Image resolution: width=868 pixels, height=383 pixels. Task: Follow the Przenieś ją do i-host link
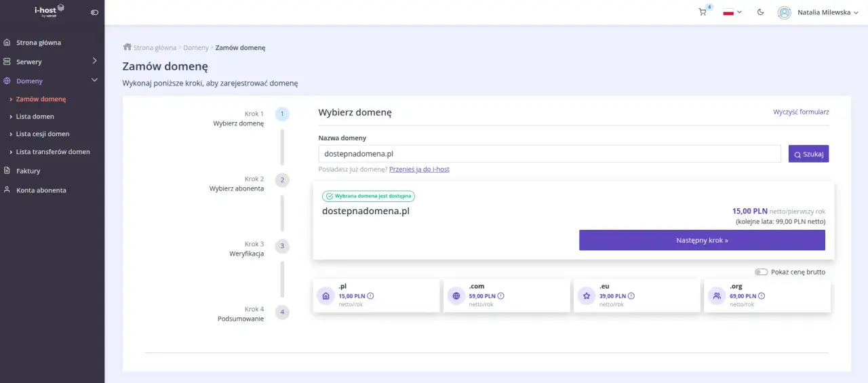tap(419, 169)
